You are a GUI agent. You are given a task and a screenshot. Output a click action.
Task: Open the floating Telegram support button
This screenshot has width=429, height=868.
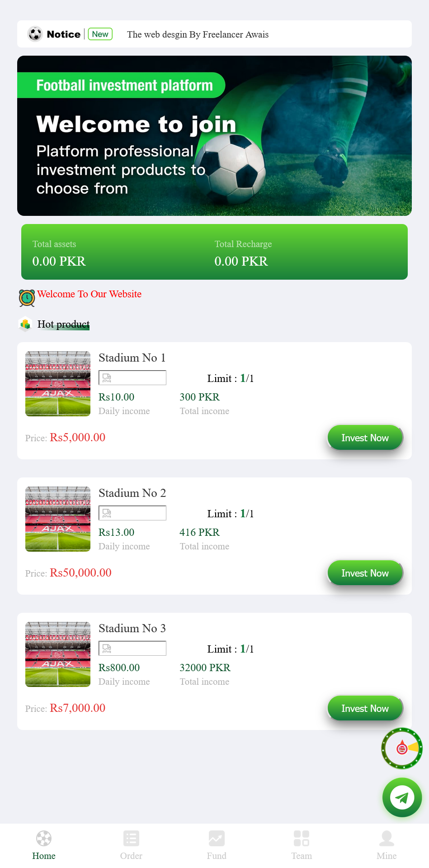coord(401,797)
